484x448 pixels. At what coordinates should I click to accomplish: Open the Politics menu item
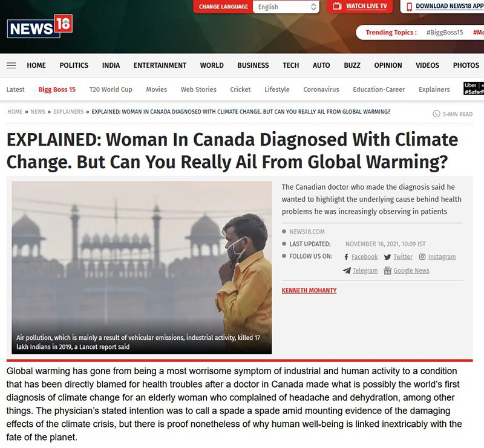coord(74,65)
